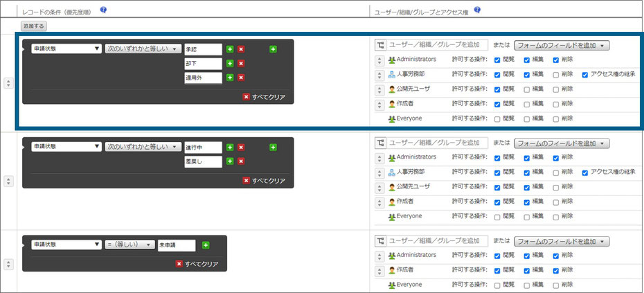This screenshot has height=293, width=644.
Task: Open the =（等しい） operator dropdown
Action: [x=129, y=245]
